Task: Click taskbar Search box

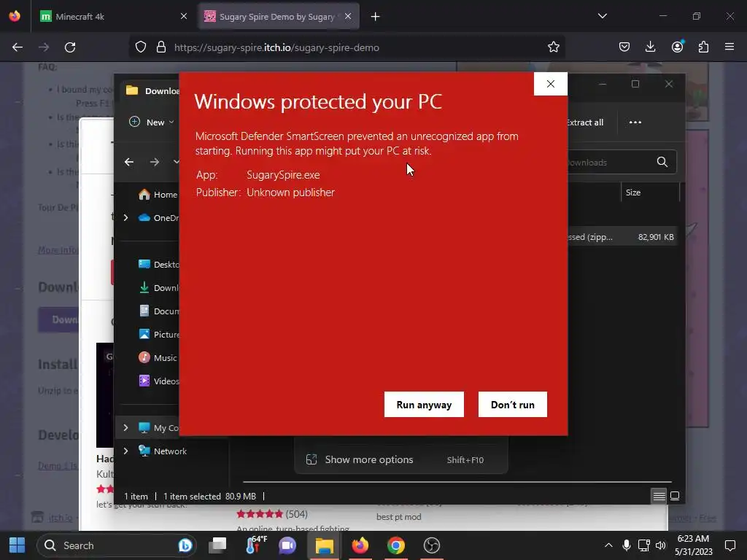Action: [116, 545]
